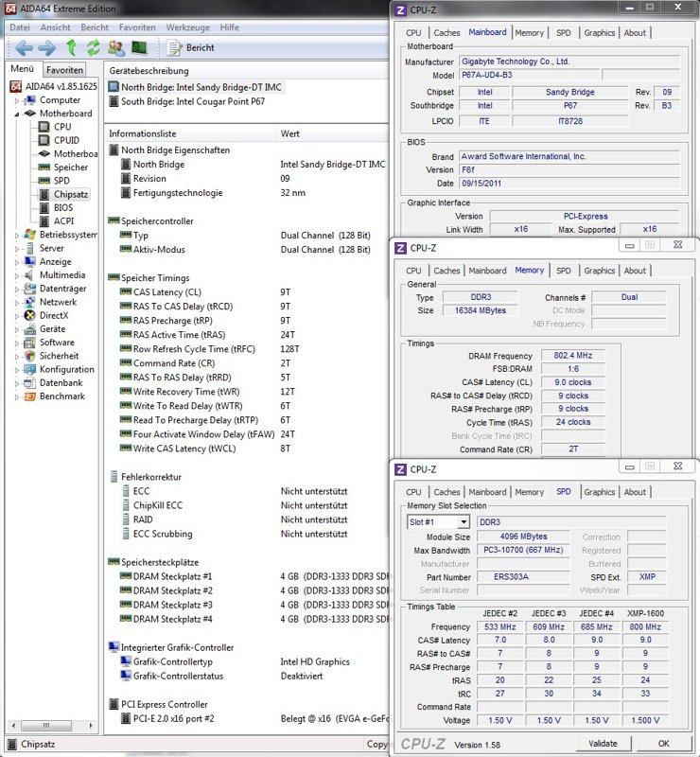Viewport: 700px width, 757px height.
Task: Expand the Betriebssystem tree node
Action: (x=17, y=236)
